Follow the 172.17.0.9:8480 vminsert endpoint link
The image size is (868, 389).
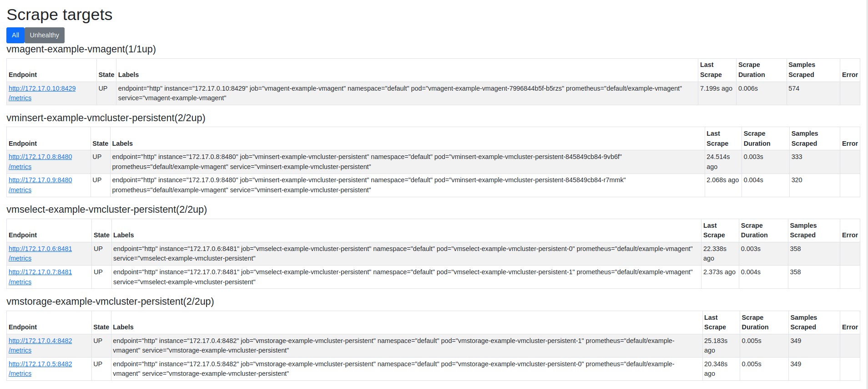pyautogui.click(x=40, y=180)
